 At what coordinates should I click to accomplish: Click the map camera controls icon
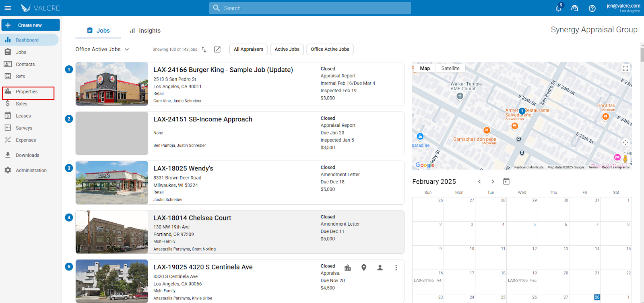[625, 142]
